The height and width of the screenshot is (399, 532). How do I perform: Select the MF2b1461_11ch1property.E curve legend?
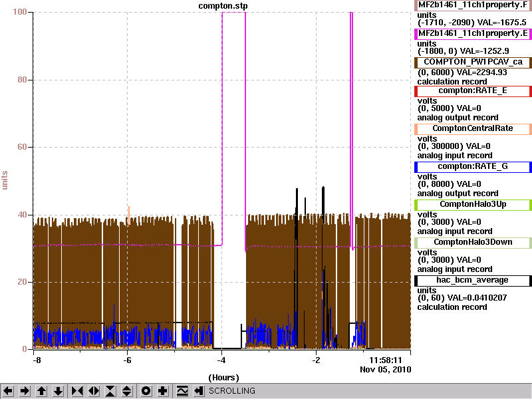473,34
